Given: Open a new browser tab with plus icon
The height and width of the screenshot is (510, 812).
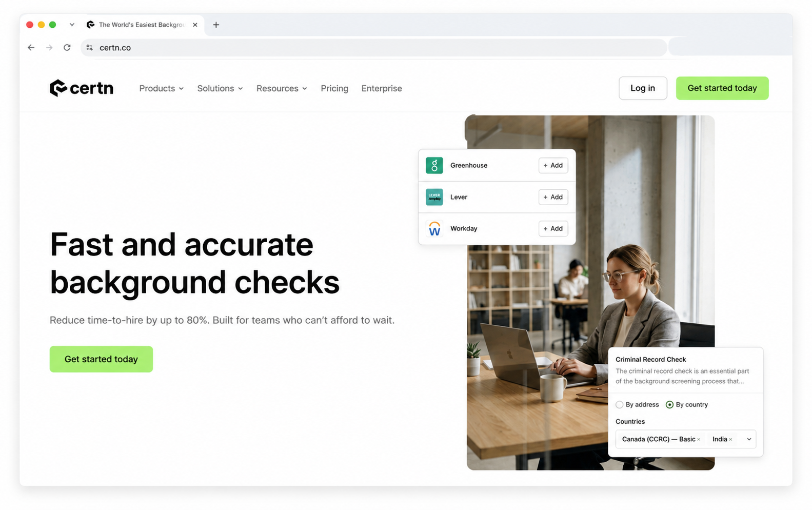Looking at the screenshot, I should pyautogui.click(x=216, y=25).
